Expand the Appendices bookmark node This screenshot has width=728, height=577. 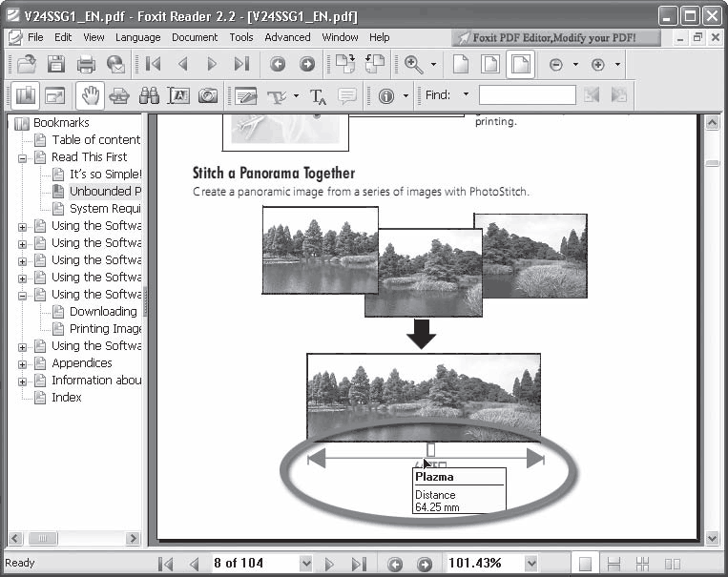22,364
